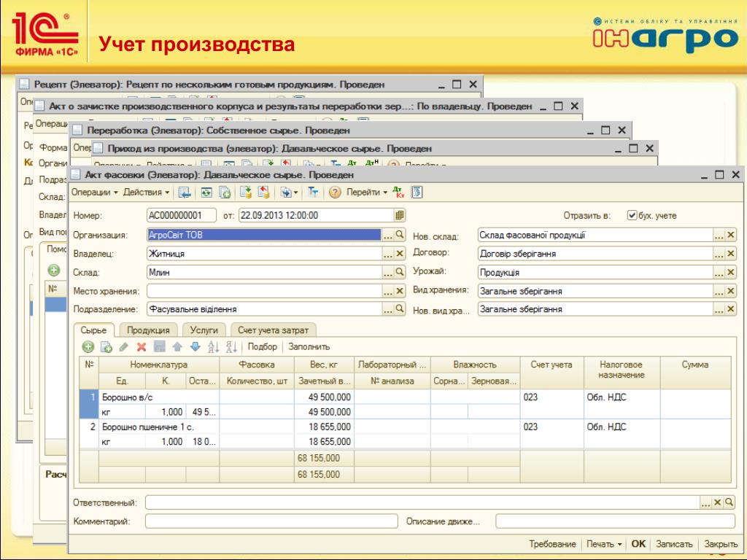The height and width of the screenshot is (560, 747).
Task: Click the red X delete row icon
Action: click(x=142, y=346)
